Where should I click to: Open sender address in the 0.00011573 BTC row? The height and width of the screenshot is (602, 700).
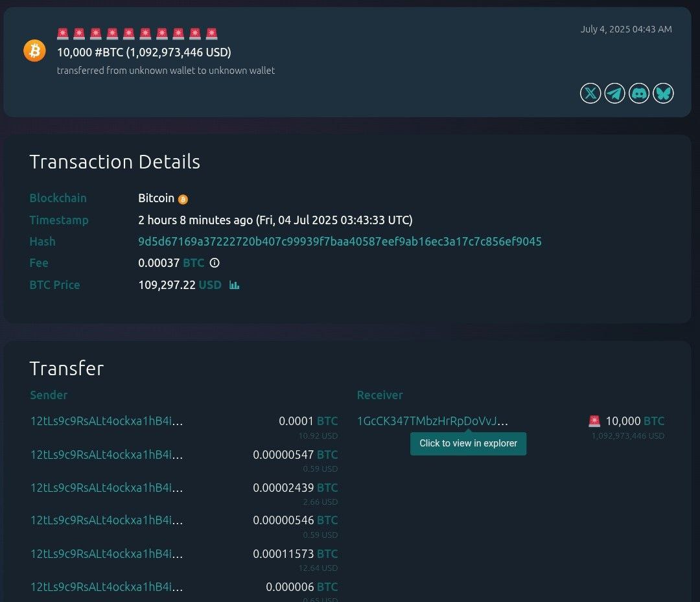(106, 553)
